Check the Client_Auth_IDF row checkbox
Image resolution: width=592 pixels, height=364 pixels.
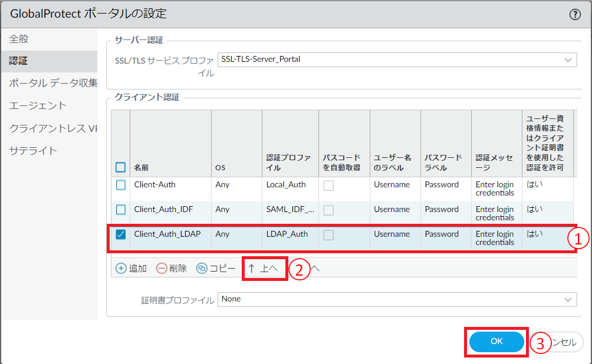(121, 210)
